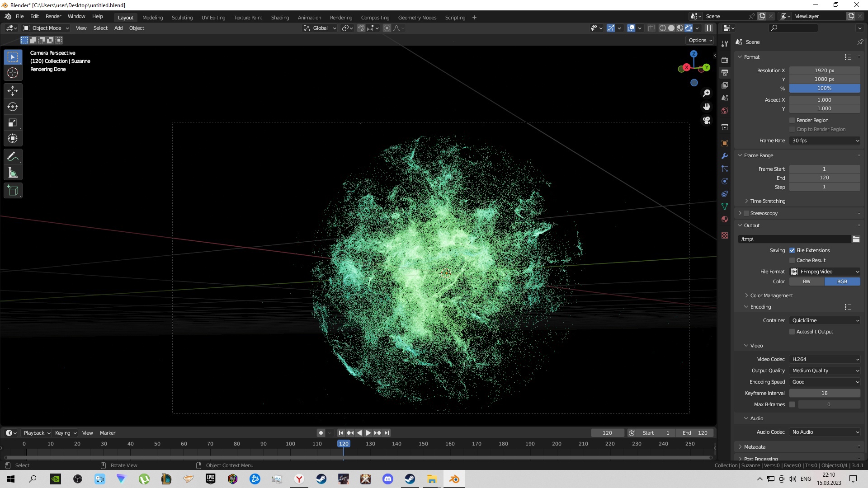
Task: Enable the Cache Result checkbox
Action: [x=792, y=260]
